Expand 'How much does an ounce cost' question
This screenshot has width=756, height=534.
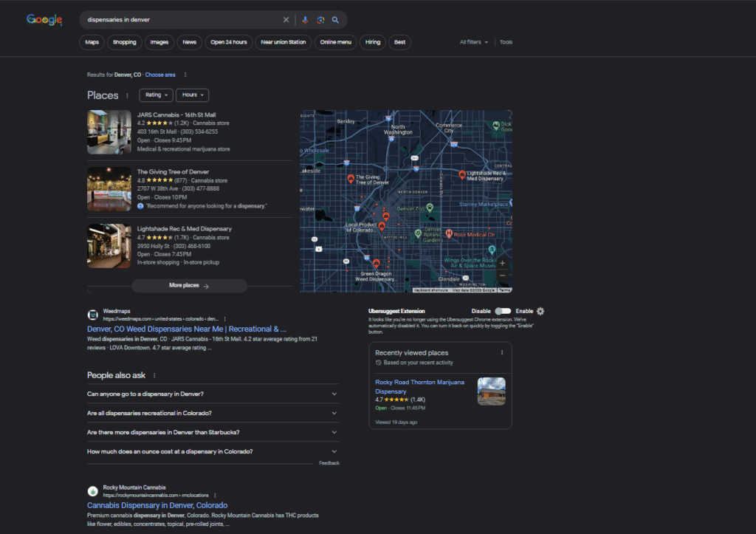[x=213, y=452]
